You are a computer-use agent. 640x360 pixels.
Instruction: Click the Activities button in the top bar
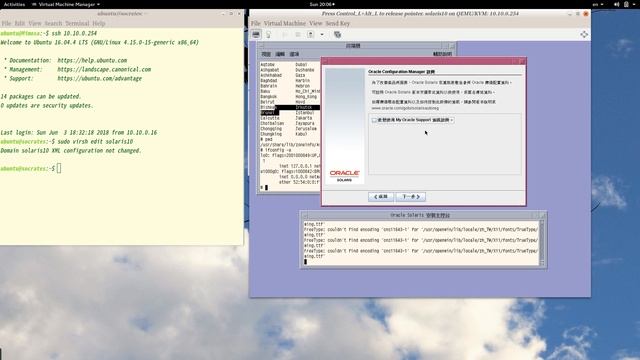pyautogui.click(x=14, y=4)
